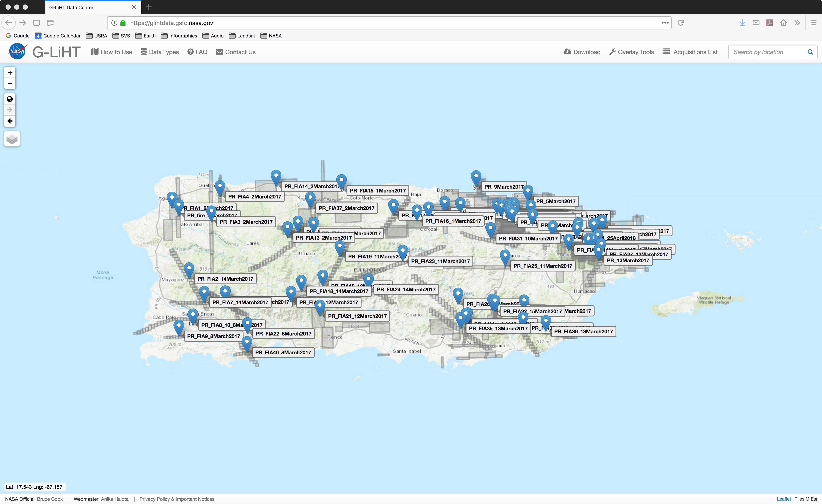
Task: Go forward in browser history
Action: [x=23, y=23]
